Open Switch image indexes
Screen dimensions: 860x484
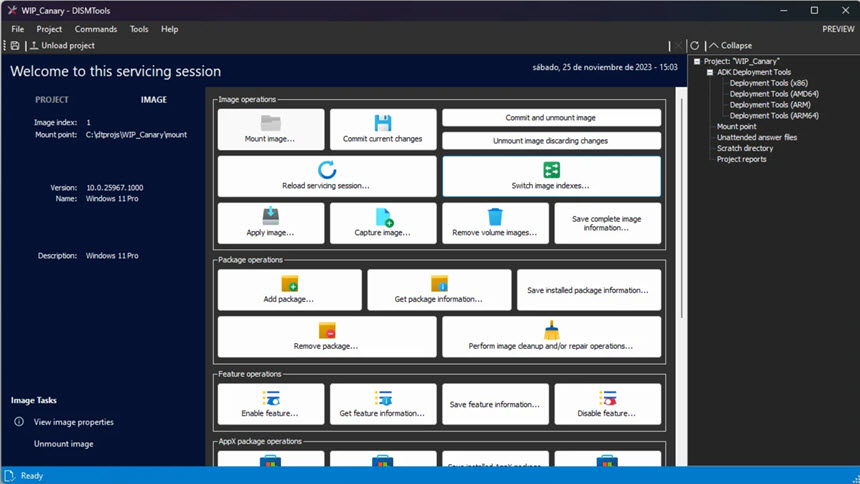coord(551,176)
